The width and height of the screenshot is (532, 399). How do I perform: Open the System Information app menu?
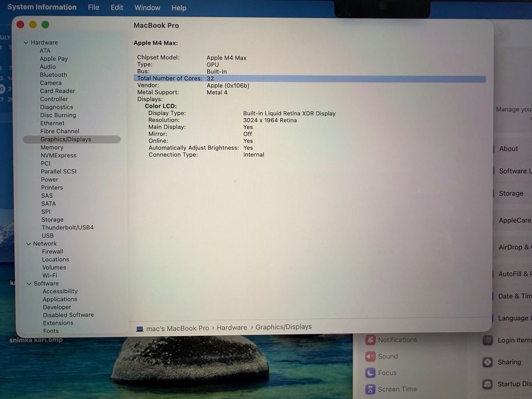pos(42,7)
